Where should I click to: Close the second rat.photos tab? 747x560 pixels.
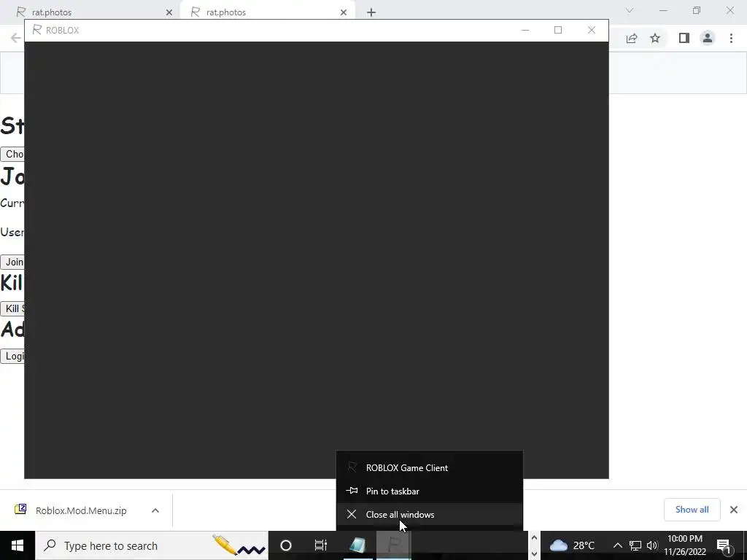click(344, 12)
